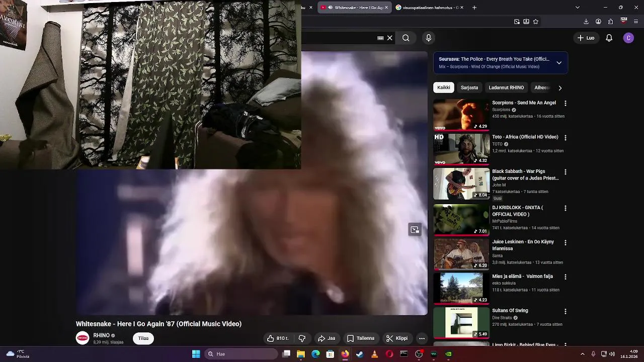
Task: Open options menu for Toto - Africa
Action: pyautogui.click(x=565, y=137)
